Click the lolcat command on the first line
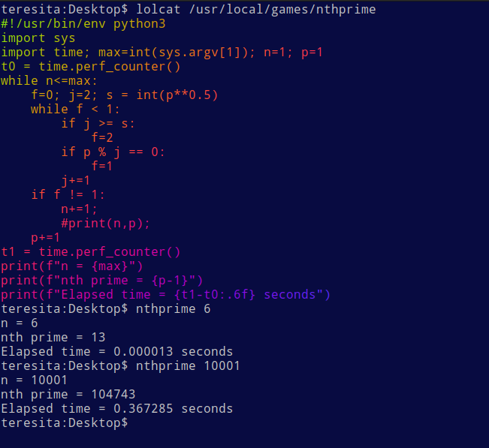The height and width of the screenshot is (448, 489). [255, 9]
